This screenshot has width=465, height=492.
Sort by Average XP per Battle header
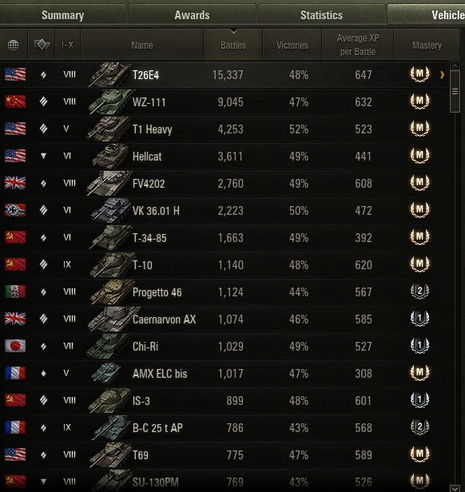click(358, 45)
